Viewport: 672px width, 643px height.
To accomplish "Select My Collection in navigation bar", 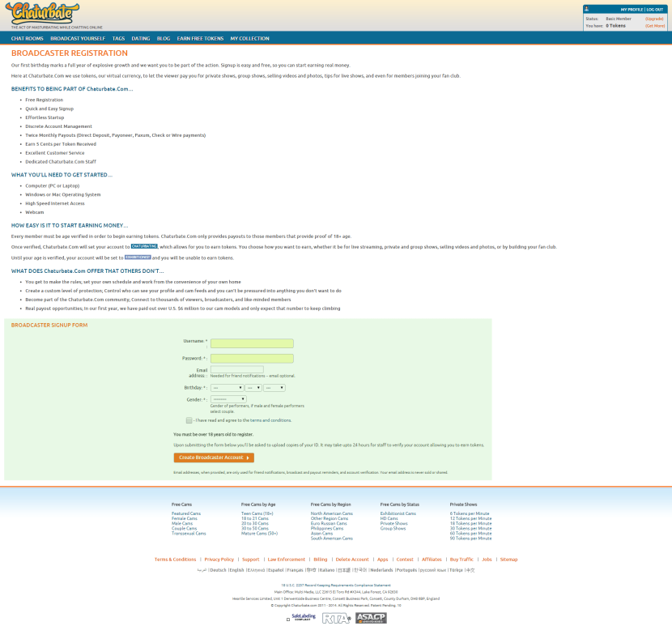I will pyautogui.click(x=249, y=38).
